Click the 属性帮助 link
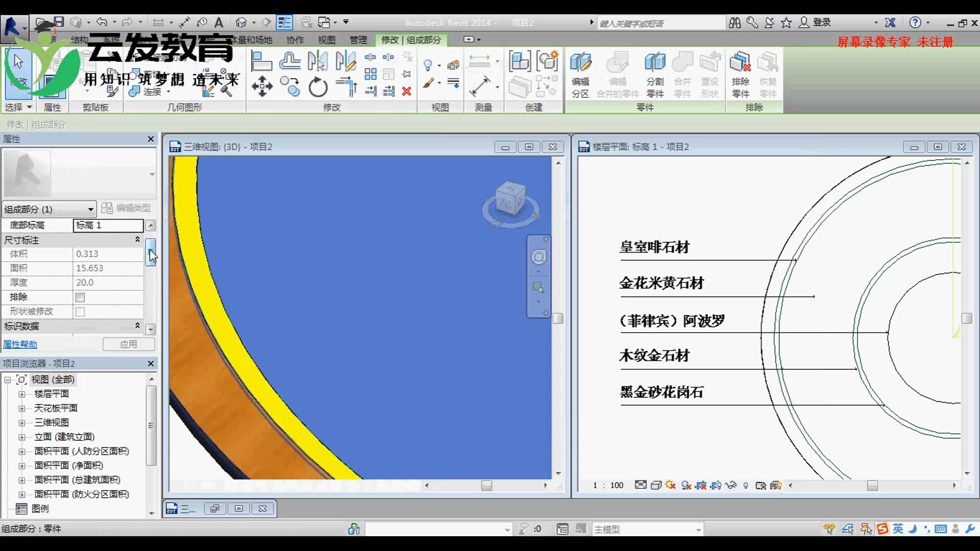This screenshot has width=980, height=551. tap(20, 344)
